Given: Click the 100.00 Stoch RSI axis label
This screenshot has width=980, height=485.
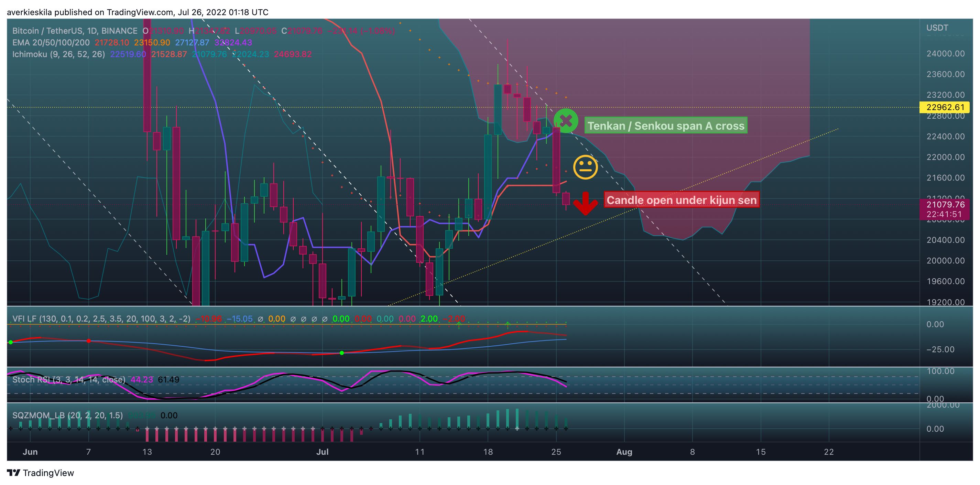Looking at the screenshot, I should [940, 371].
